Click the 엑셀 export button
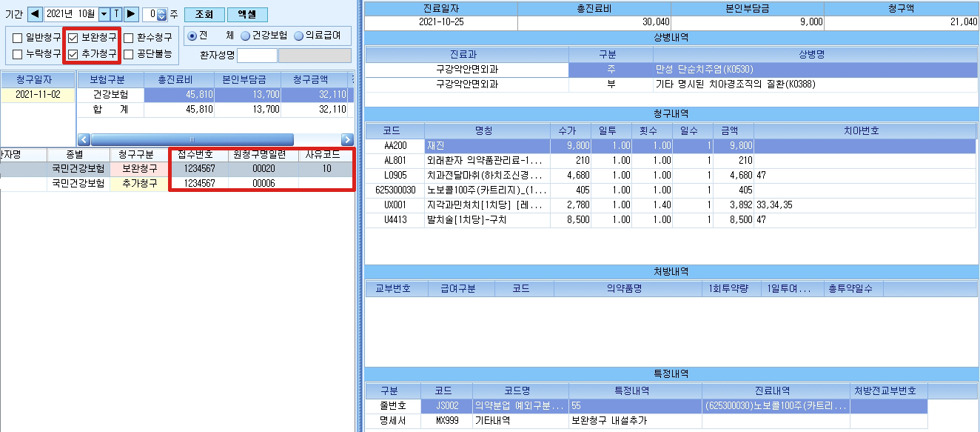Viewport: 980px width, 432px height. pyautogui.click(x=247, y=14)
